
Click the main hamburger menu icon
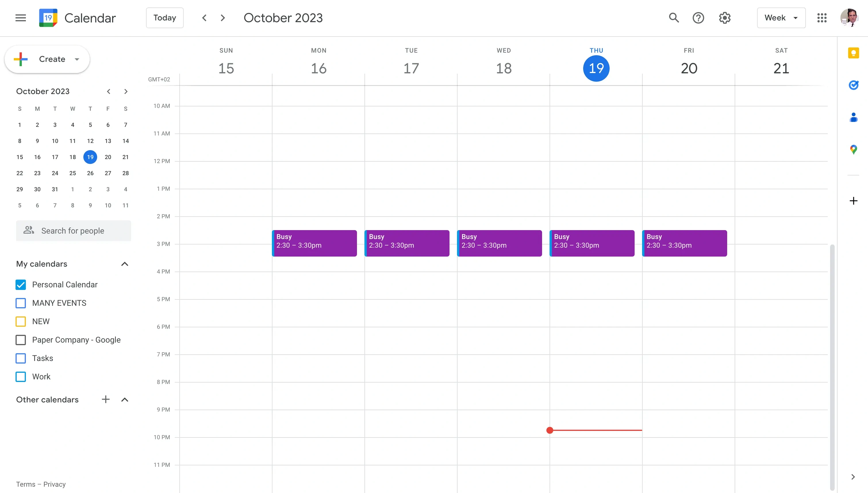point(20,18)
